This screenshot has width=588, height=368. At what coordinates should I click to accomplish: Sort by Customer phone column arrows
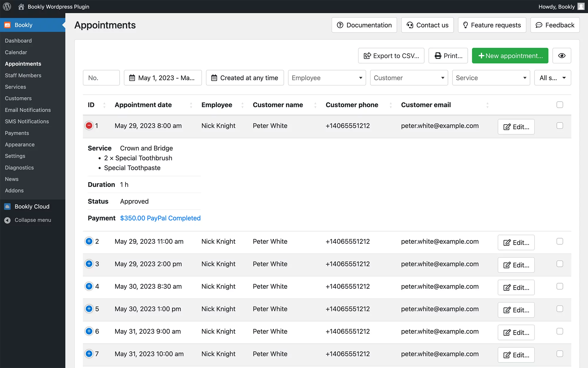point(390,105)
